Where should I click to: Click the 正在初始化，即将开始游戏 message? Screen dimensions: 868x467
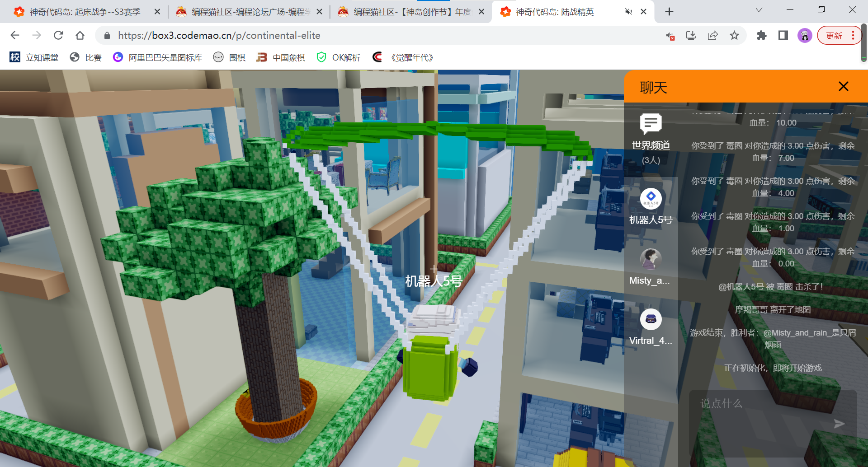point(773,368)
